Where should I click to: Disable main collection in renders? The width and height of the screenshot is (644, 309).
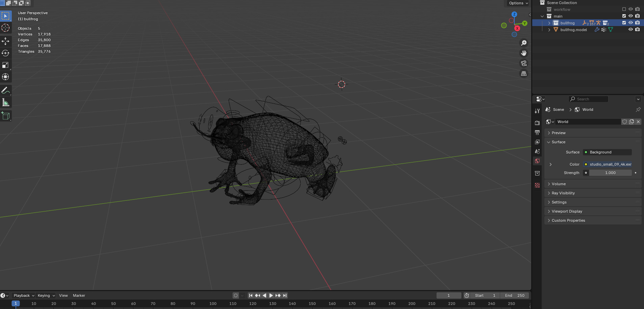coord(637,16)
